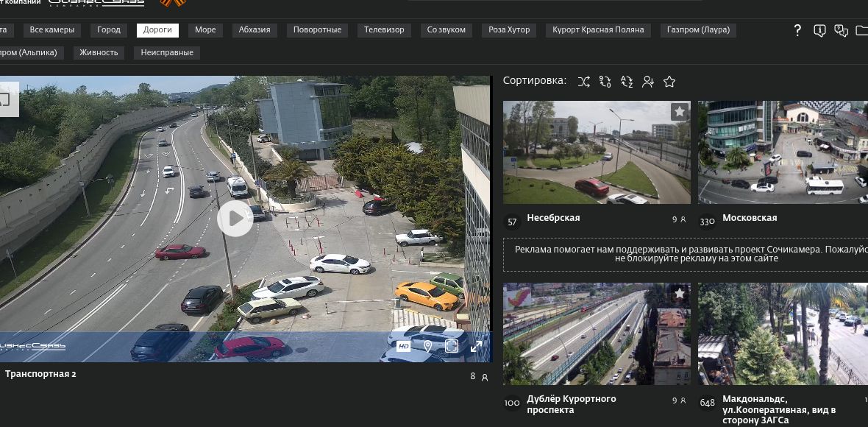This screenshot has width=868, height=427.
Task: Select the Газпром (Альпика) tab
Action: click(x=30, y=52)
